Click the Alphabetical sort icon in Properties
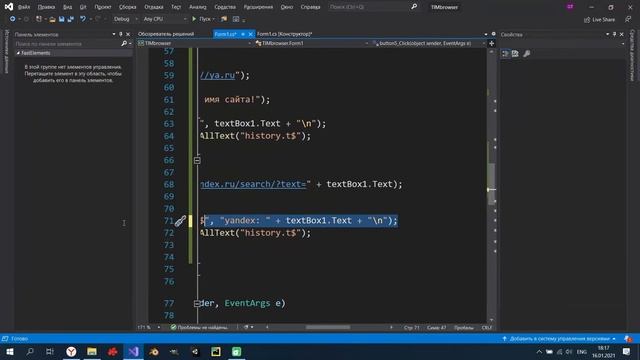This screenshot has width=640, height=360. click(x=515, y=53)
